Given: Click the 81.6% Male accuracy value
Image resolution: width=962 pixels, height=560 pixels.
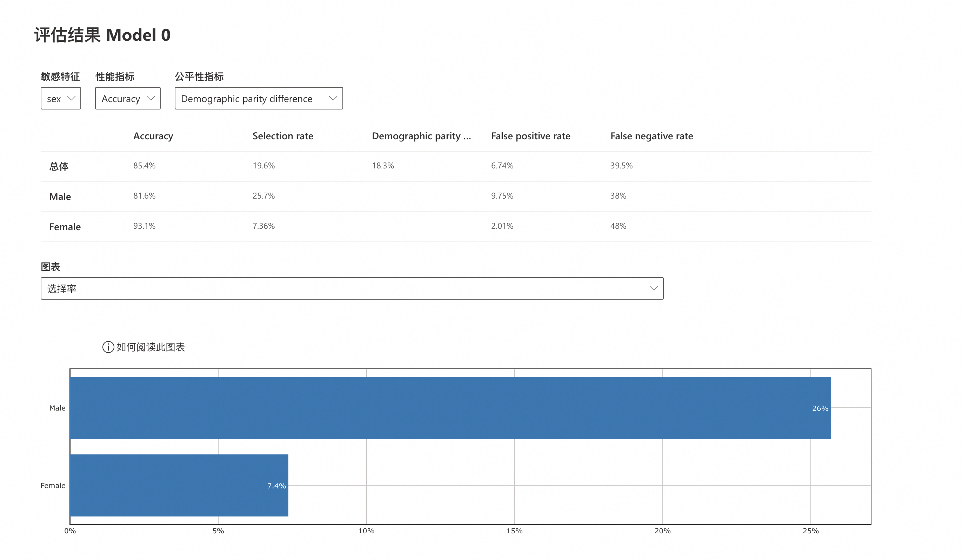Looking at the screenshot, I should pyautogui.click(x=144, y=196).
